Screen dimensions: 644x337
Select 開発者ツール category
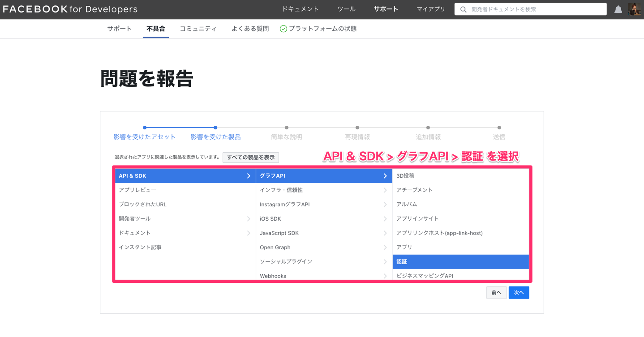185,219
